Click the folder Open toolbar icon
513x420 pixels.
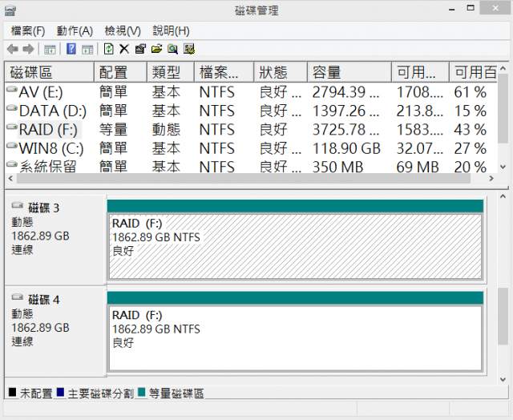coord(156,49)
